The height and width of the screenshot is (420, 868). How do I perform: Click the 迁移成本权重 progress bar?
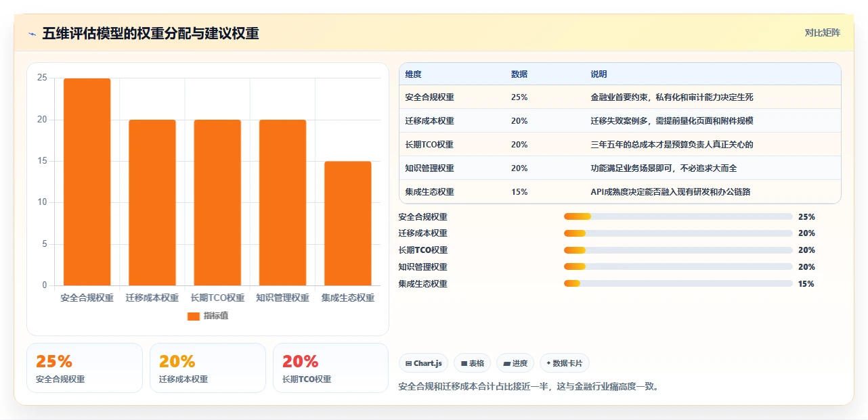[x=678, y=233]
